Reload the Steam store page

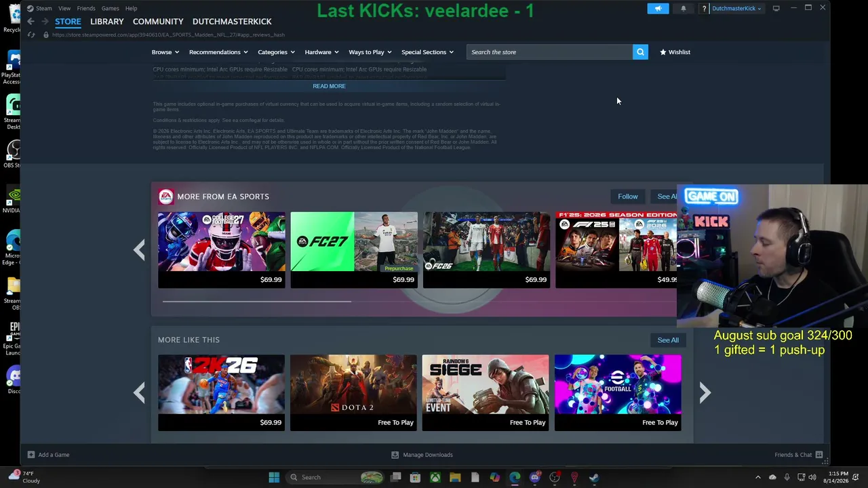[31, 35]
